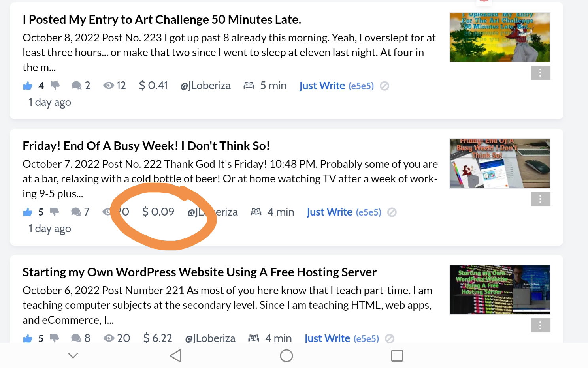Image resolution: width=588 pixels, height=368 pixels.
Task: Open Just Write community link on first post
Action: 322,86
